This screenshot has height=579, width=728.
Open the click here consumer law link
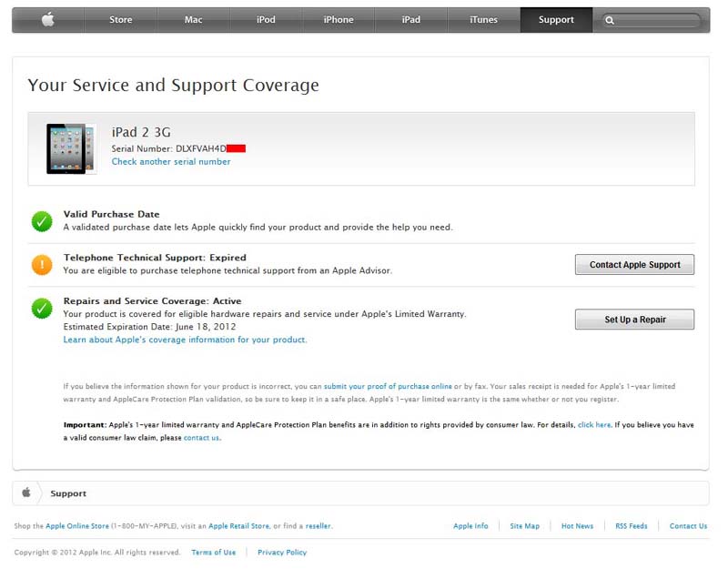point(594,425)
